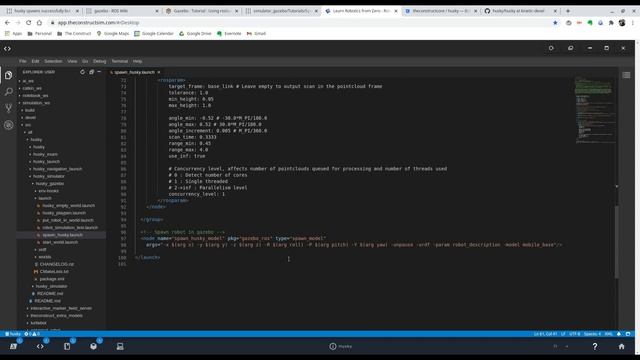Click the collapse-all folders icon in Explorer
The image size is (640, 360).
click(91, 72)
